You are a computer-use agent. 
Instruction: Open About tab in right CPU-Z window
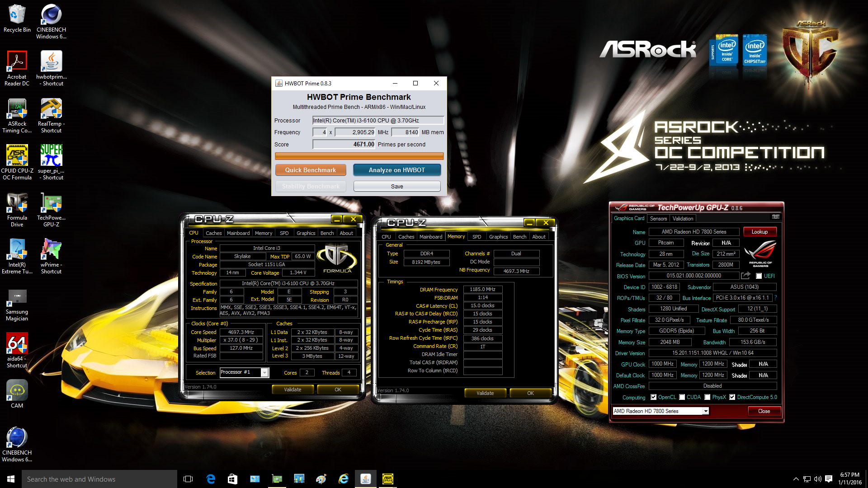click(538, 237)
